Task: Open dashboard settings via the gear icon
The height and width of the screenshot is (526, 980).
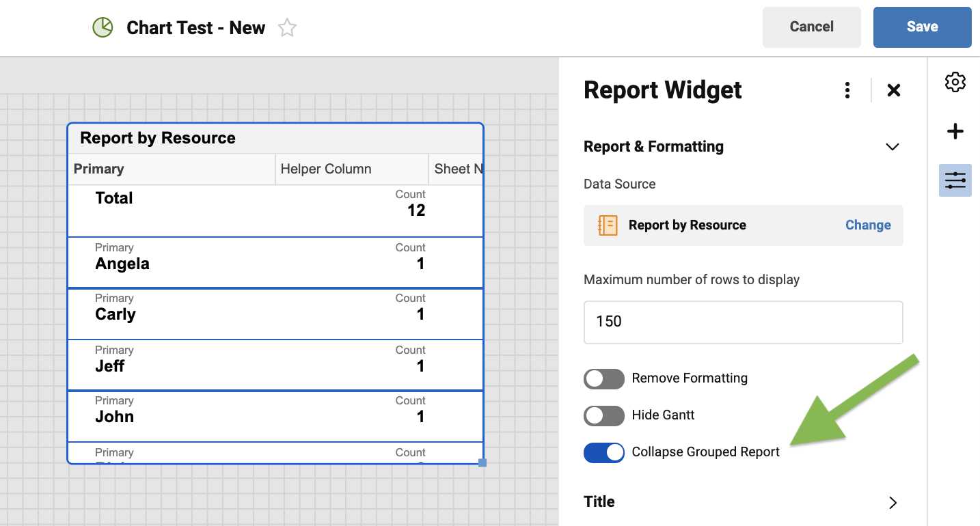Action: 955,82
